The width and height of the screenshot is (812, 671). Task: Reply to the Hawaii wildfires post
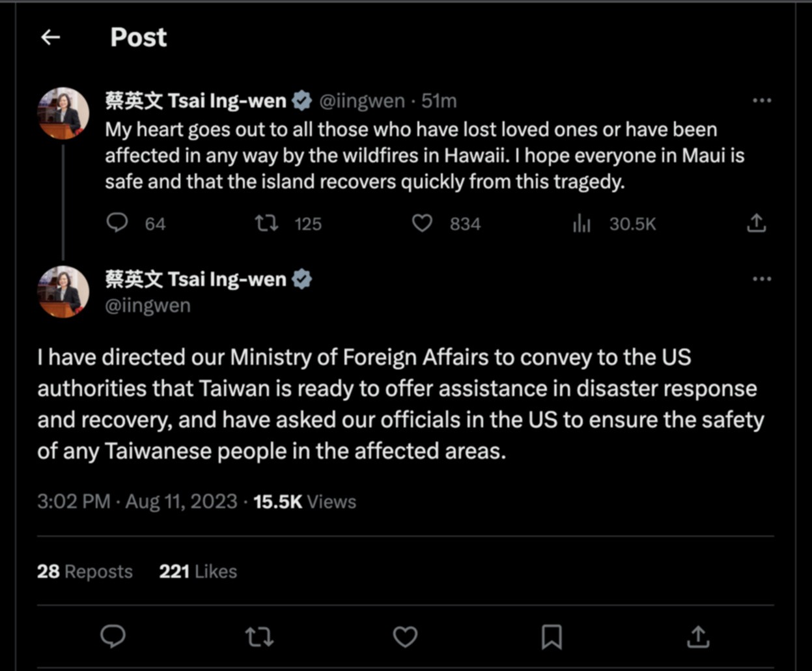(x=117, y=223)
